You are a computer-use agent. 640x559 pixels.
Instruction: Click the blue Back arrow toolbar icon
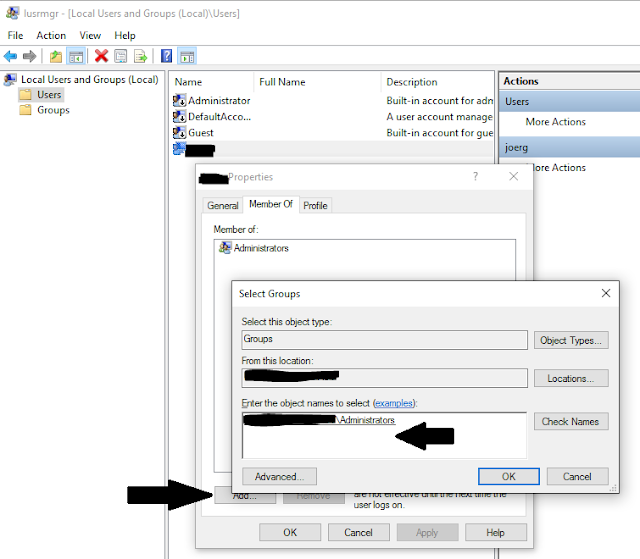[x=10, y=56]
